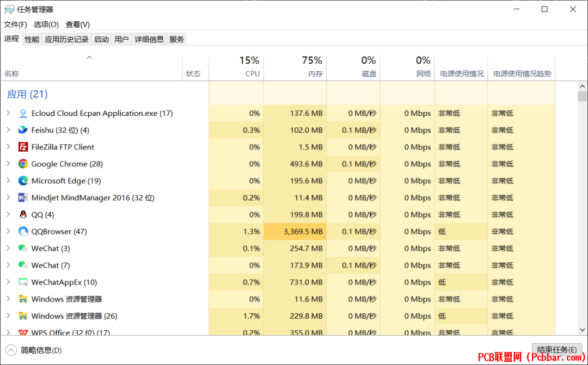Click the Ecloud Cloud Ecpan Application icon
The image size is (588, 365).
[x=23, y=113]
